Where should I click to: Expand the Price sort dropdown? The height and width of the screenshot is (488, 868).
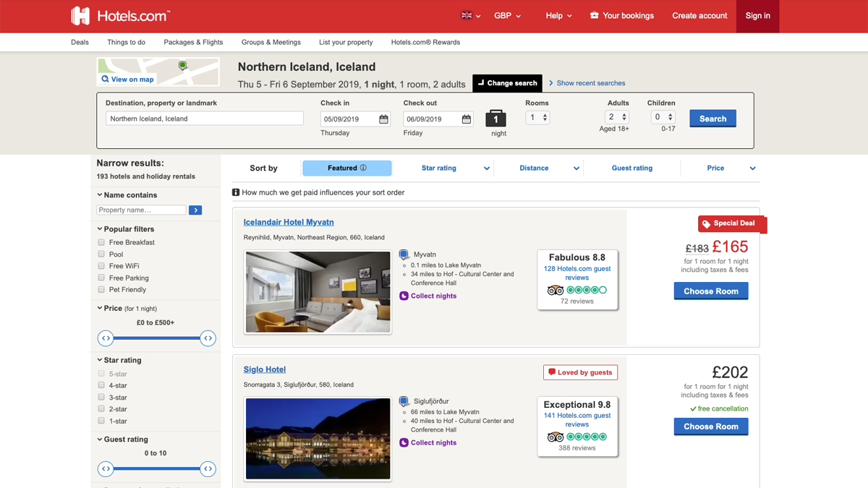coord(753,168)
